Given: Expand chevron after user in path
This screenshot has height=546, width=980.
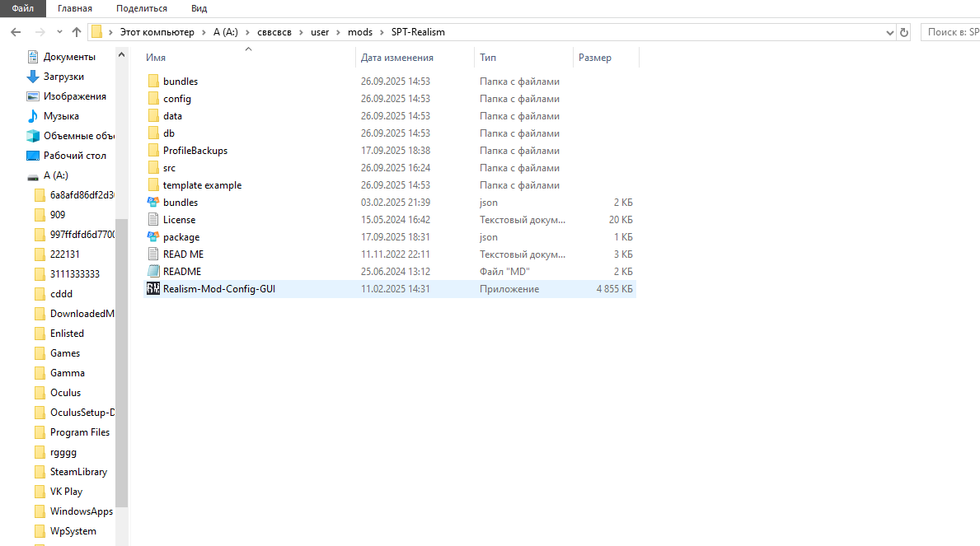Looking at the screenshot, I should (339, 32).
